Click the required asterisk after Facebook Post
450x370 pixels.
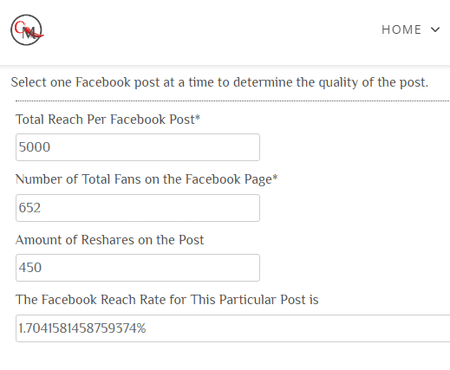tap(198, 117)
